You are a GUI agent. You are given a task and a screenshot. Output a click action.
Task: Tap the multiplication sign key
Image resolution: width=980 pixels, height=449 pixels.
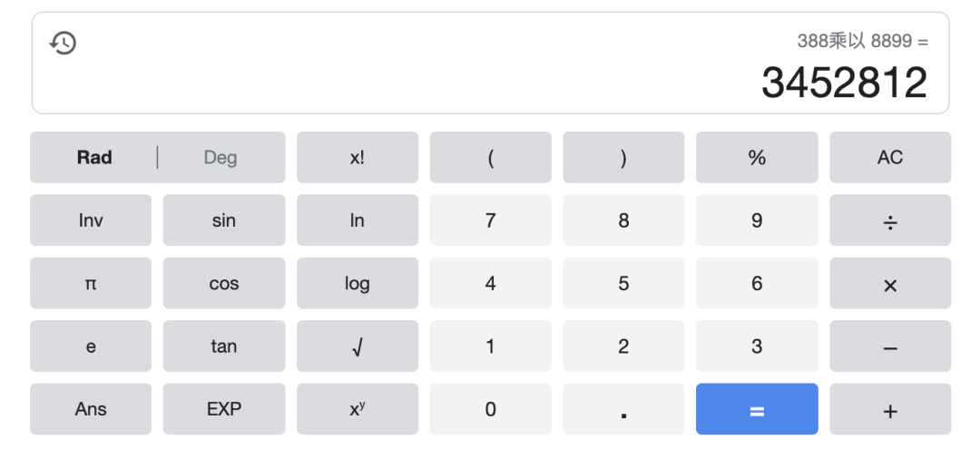pos(890,284)
